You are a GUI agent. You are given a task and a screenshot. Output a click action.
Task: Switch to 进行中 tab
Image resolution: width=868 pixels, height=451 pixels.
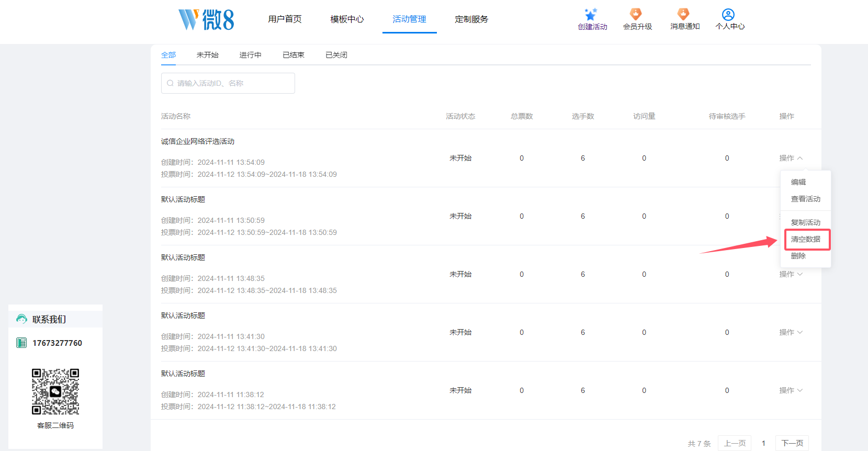[251, 55]
